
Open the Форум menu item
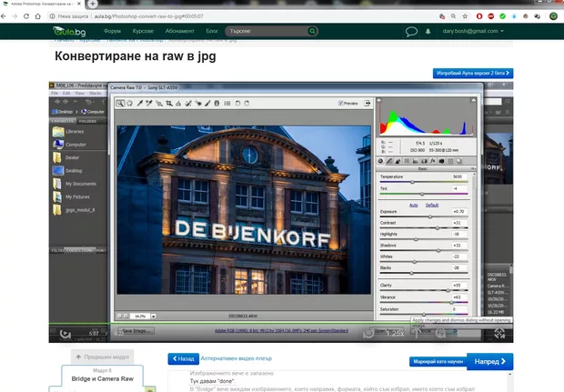click(112, 31)
